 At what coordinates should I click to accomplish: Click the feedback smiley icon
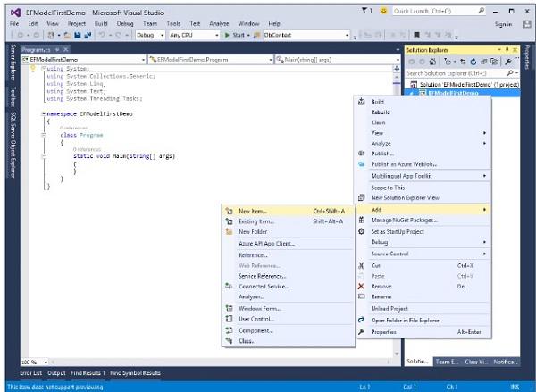[x=383, y=11]
